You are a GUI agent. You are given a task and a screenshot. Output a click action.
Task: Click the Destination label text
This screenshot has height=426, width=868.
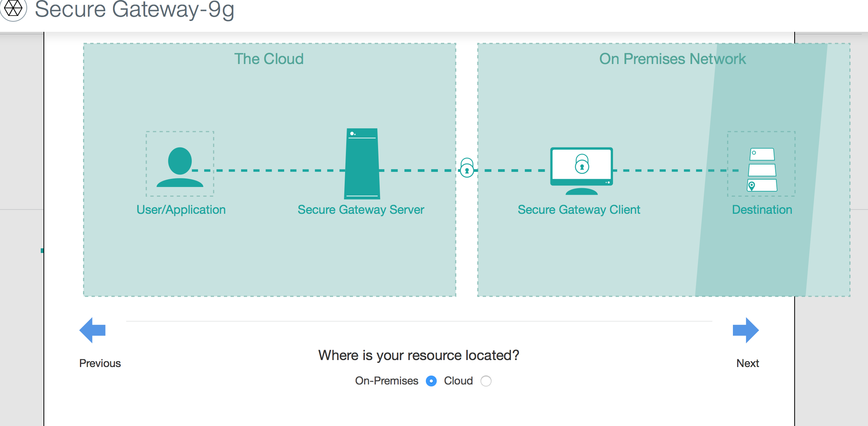coord(762,210)
